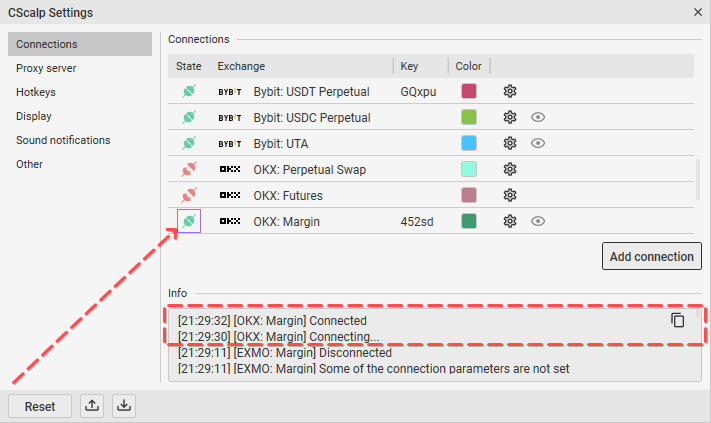Screen dimensions: 711x423
Task: Click the Add connection button
Action: point(651,256)
